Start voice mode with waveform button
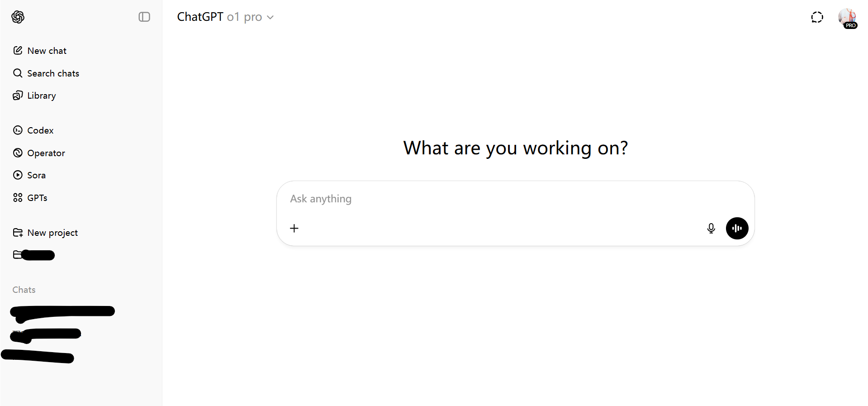The image size is (868, 406). click(x=737, y=228)
